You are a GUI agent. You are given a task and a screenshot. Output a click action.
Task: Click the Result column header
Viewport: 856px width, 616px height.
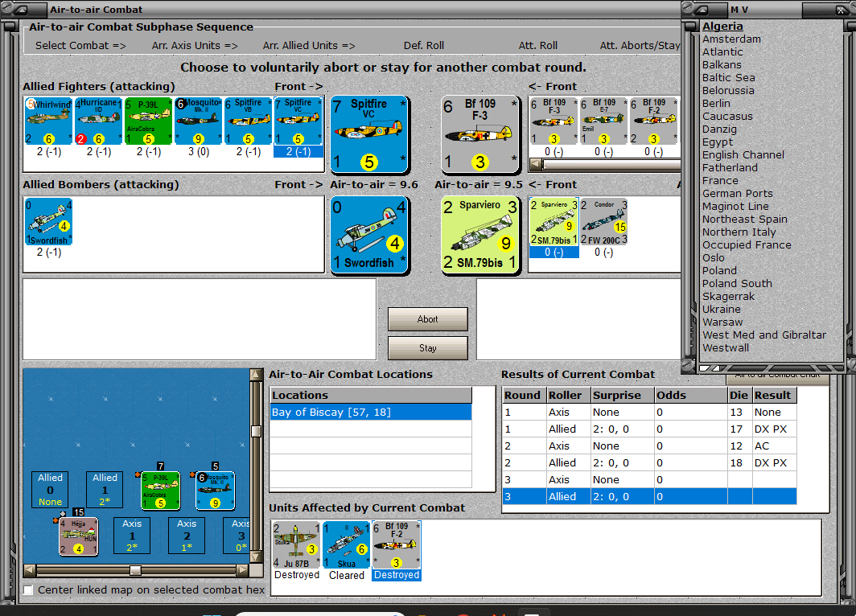pos(775,395)
